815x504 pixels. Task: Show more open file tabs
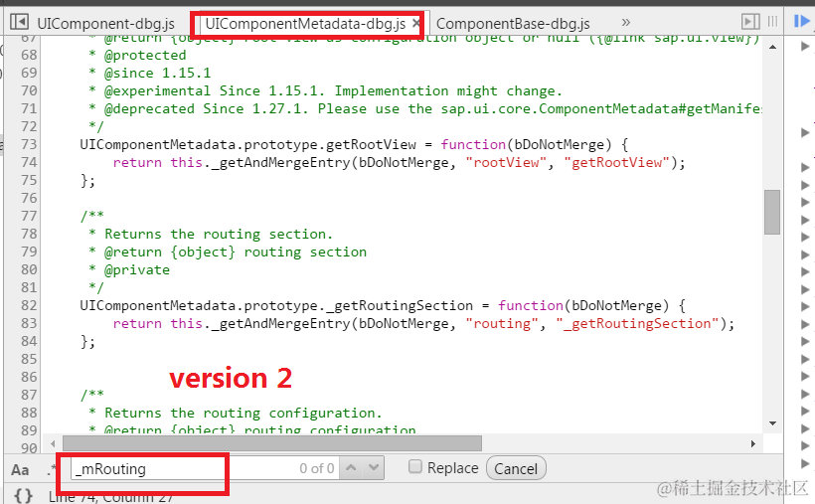pyautogui.click(x=626, y=22)
